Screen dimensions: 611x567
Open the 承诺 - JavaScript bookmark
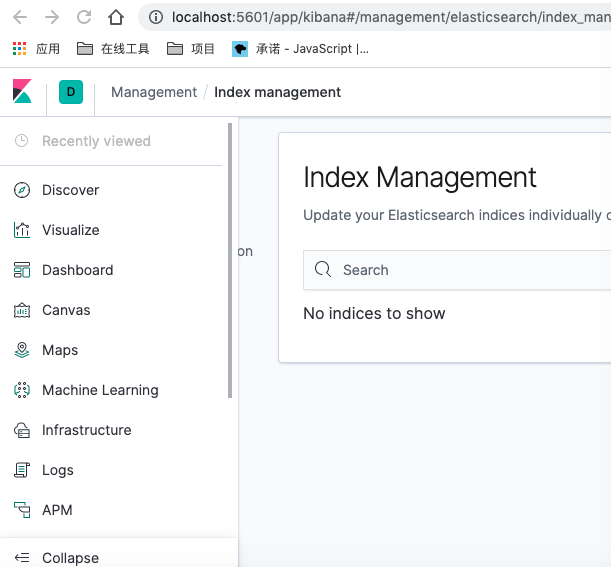click(300, 49)
